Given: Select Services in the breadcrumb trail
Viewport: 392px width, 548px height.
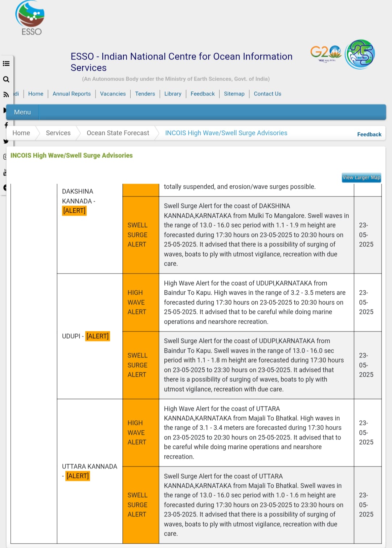Looking at the screenshot, I should pyautogui.click(x=58, y=133).
